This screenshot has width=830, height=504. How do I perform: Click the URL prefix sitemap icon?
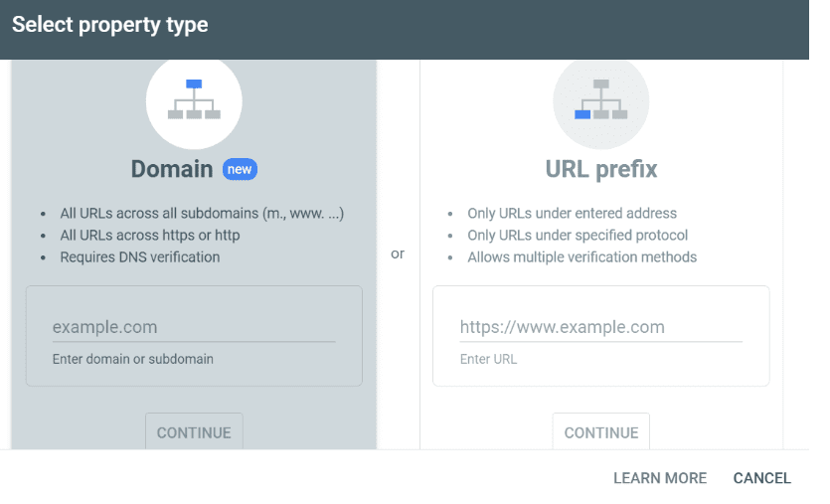[x=600, y=100]
